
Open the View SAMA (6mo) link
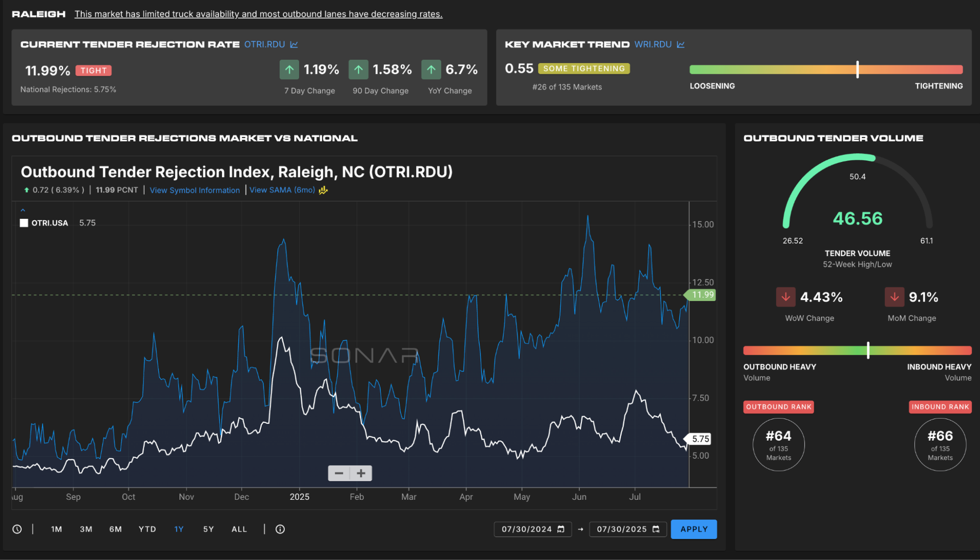point(282,190)
